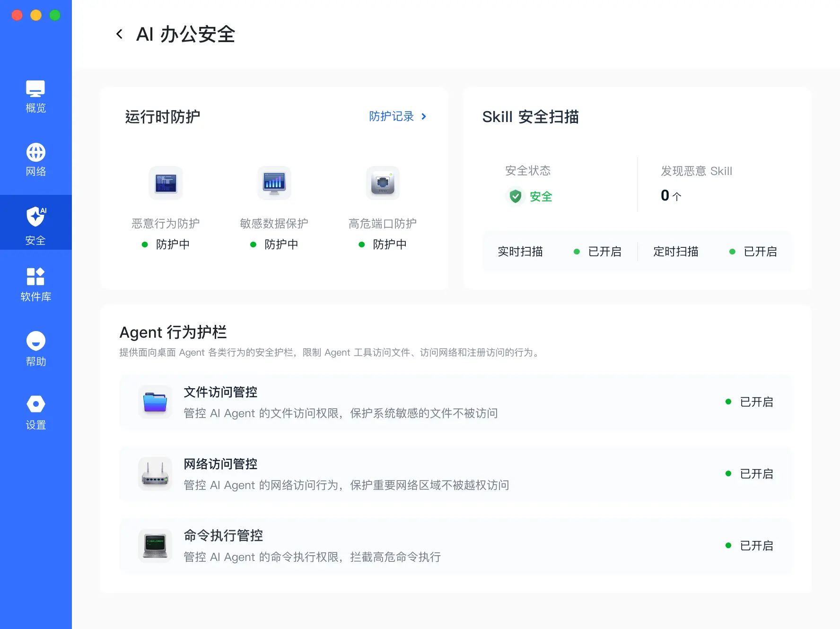Click the 敏感数据保护 monitor chart icon
This screenshot has height=629, width=840.
(x=274, y=183)
